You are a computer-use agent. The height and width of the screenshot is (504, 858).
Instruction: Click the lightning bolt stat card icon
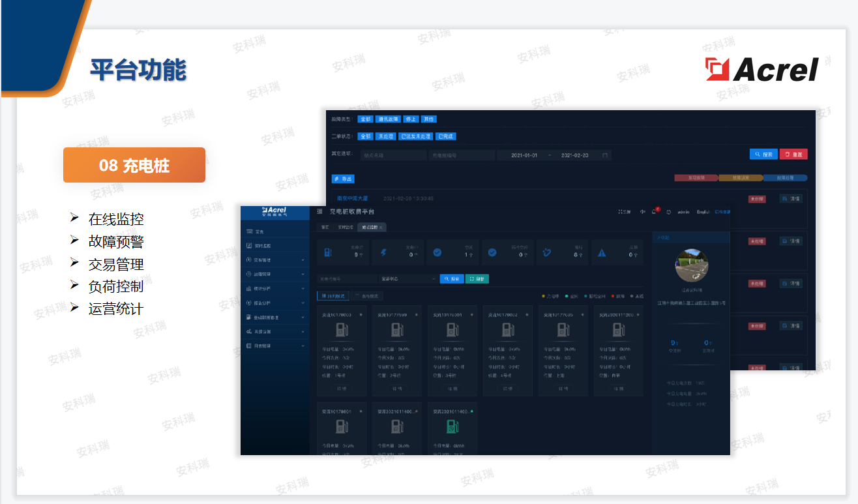tap(383, 252)
